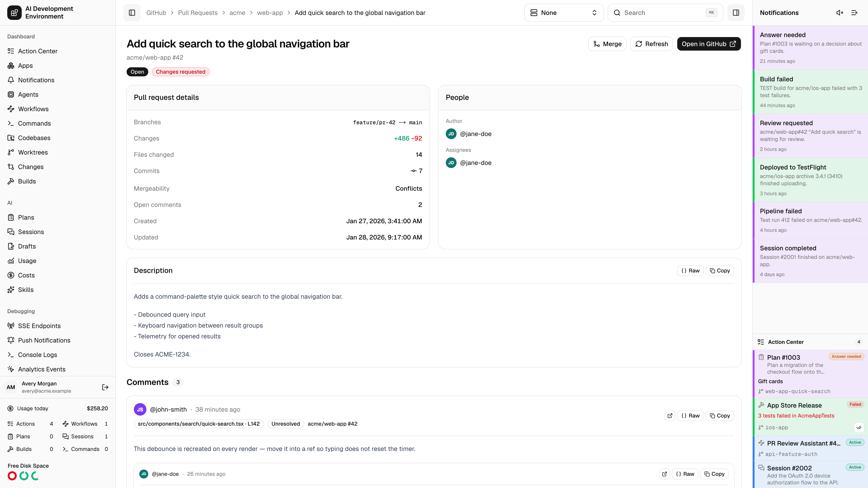Merge the pull request
Viewport: 868px width, 488px height.
coord(607,44)
